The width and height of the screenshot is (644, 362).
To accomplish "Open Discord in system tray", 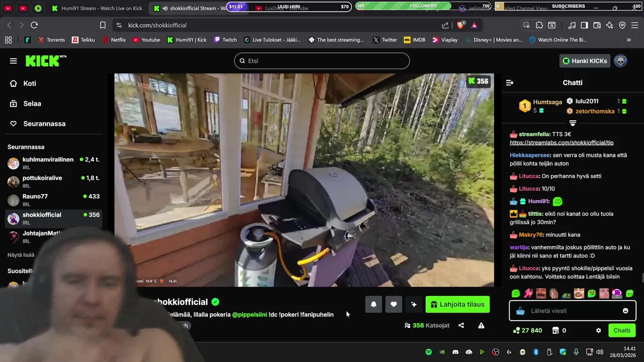I will click(x=455, y=352).
